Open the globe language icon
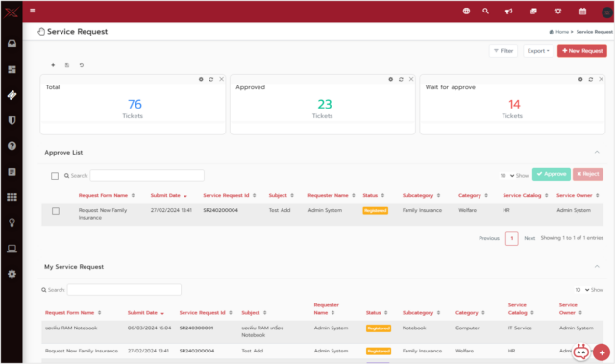 (466, 11)
